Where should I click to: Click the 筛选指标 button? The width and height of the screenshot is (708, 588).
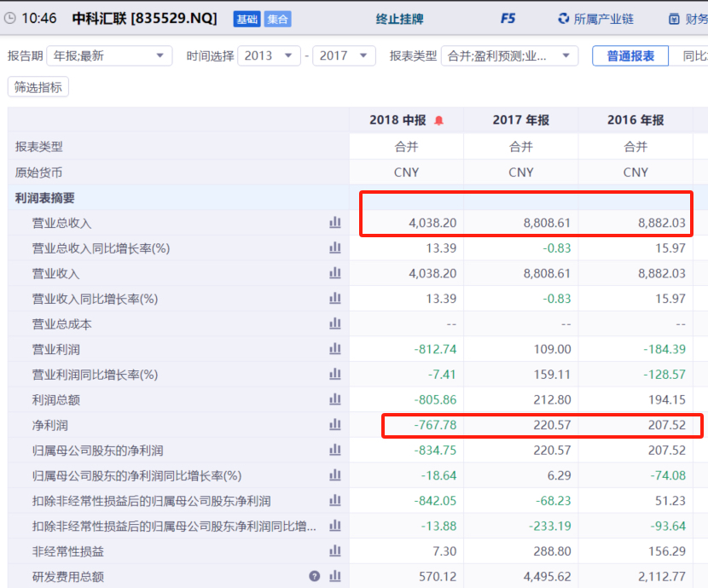click(38, 86)
